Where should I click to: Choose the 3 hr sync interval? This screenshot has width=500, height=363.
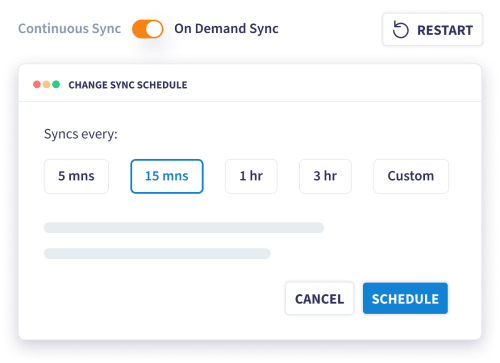(x=325, y=176)
